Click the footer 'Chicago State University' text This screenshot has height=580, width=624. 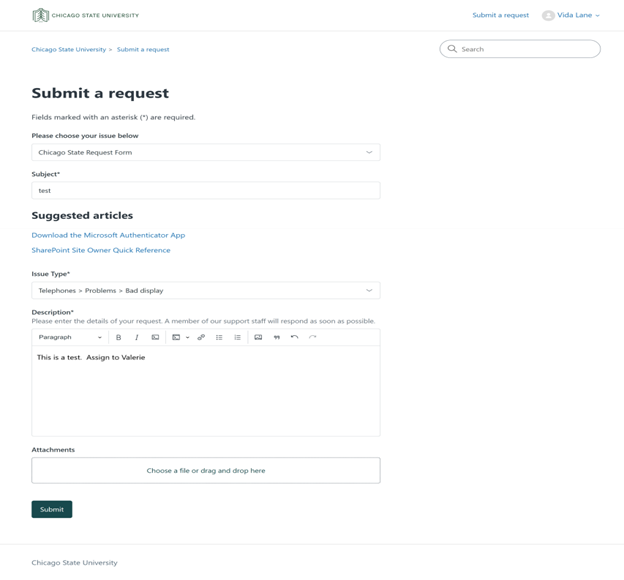click(74, 562)
